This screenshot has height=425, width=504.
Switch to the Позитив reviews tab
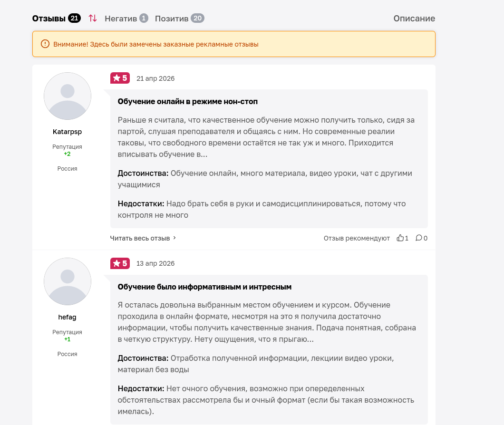[x=179, y=19]
